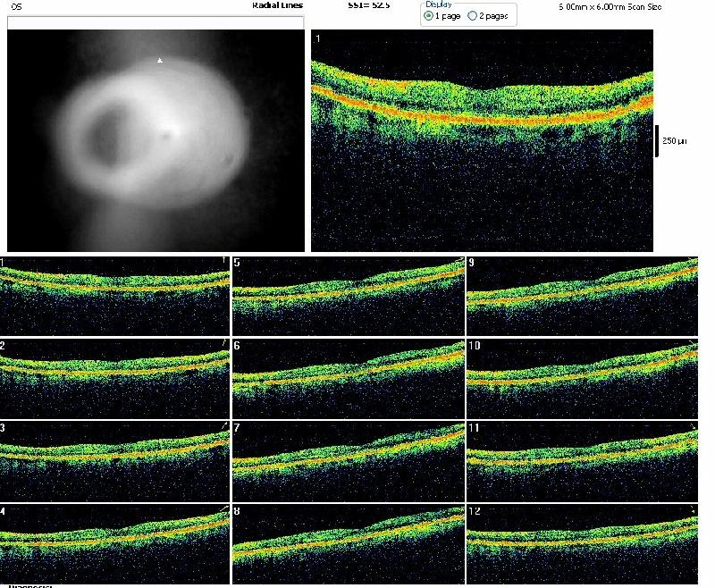The width and height of the screenshot is (715, 588).
Task: Click the white scan marker on the fundus image
Action: [x=160, y=60]
